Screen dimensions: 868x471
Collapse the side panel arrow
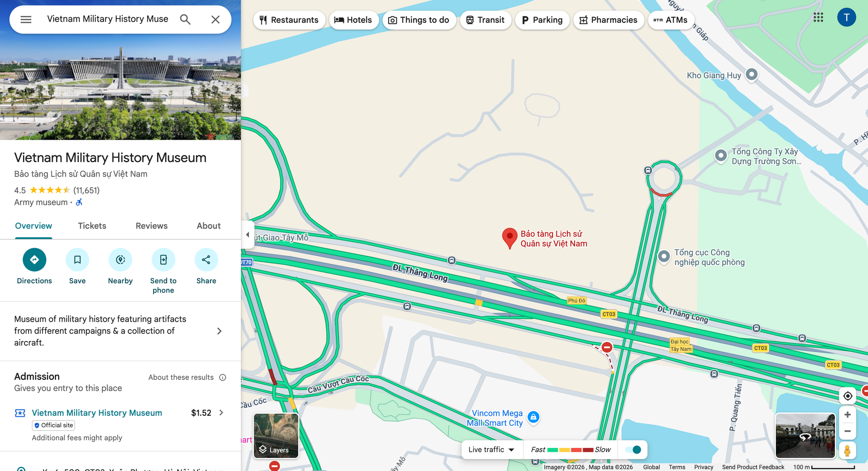[248, 235]
